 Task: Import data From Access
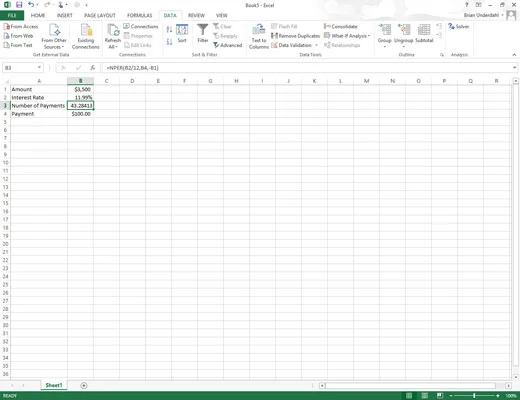21,26
